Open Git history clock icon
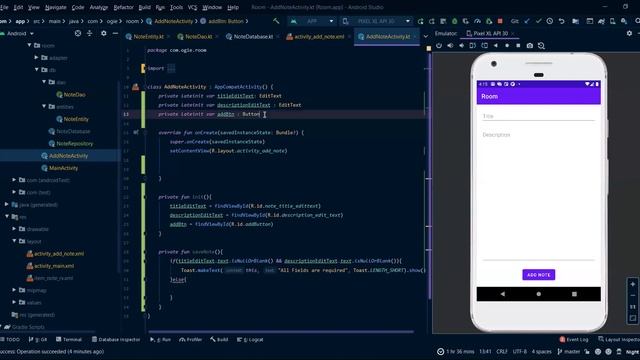 pos(550,21)
